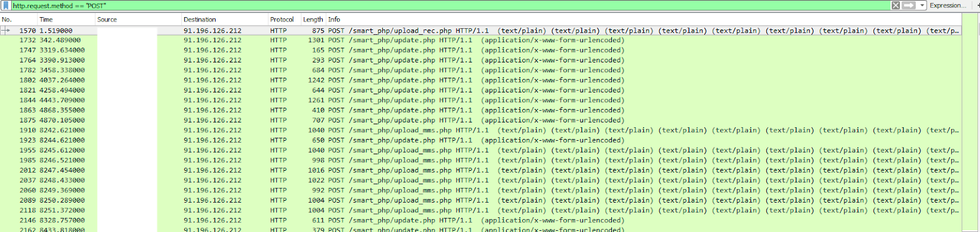The width and height of the screenshot is (980, 232).
Task: Select packet 1923 update.php row
Action: 481,140
